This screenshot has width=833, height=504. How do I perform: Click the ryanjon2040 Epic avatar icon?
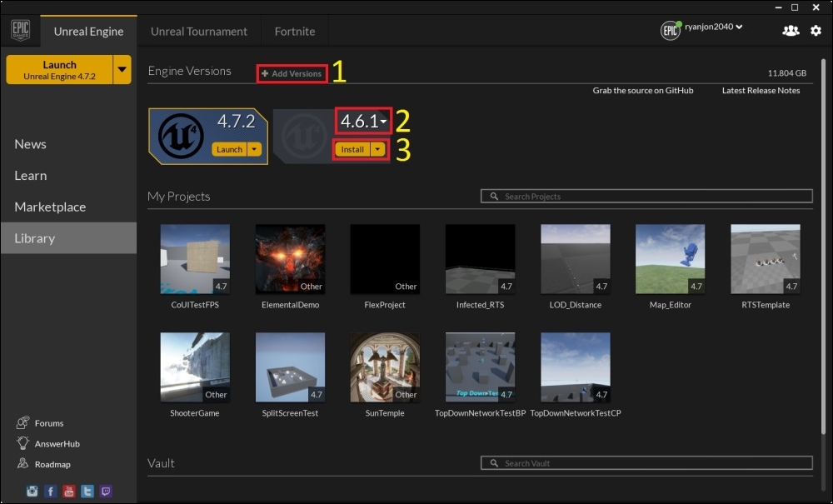point(671,31)
